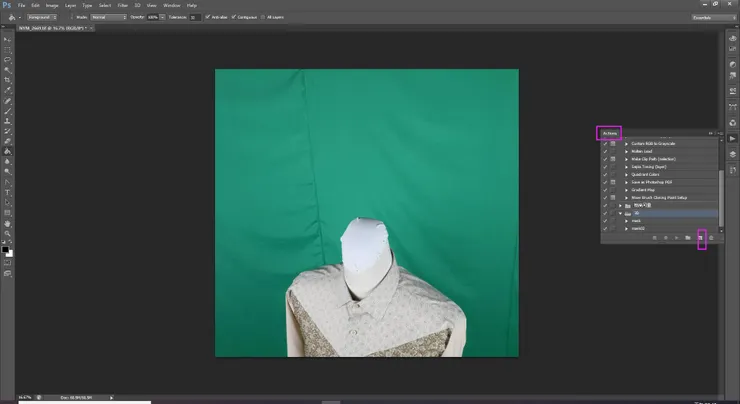Viewport: 740px width, 404px height.
Task: Select the Crop tool
Action: [x=7, y=80]
